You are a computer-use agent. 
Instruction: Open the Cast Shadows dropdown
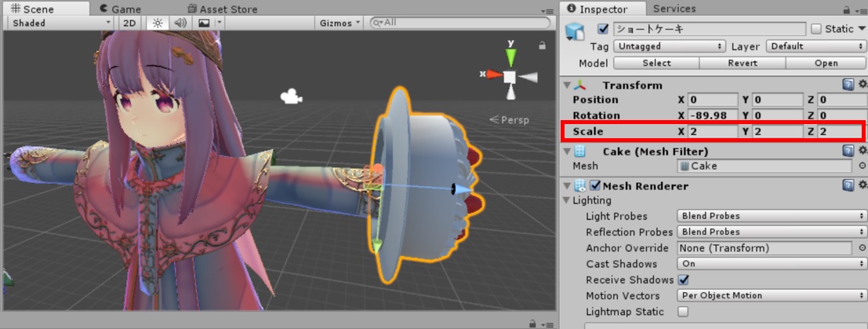tap(771, 264)
